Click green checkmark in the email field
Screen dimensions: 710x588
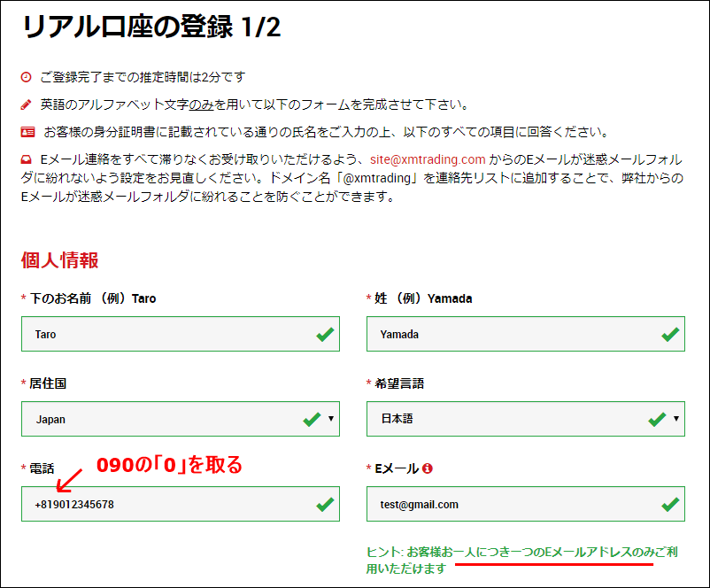click(x=670, y=504)
